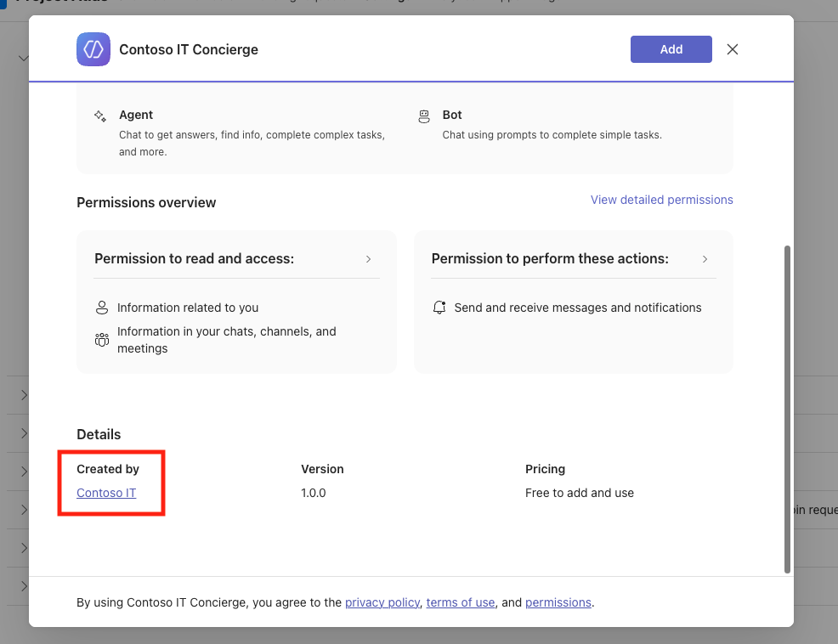Click the Permissions overview heading
The width and height of the screenshot is (838, 644).
click(146, 202)
